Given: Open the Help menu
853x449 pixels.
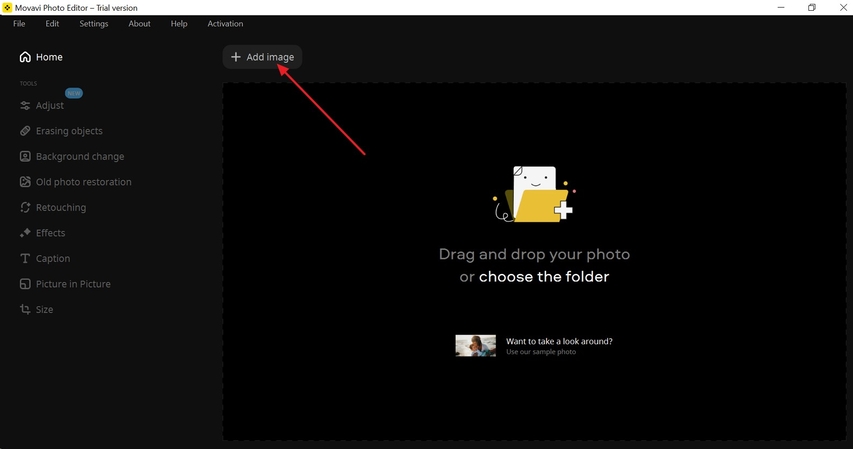Looking at the screenshot, I should (x=179, y=23).
